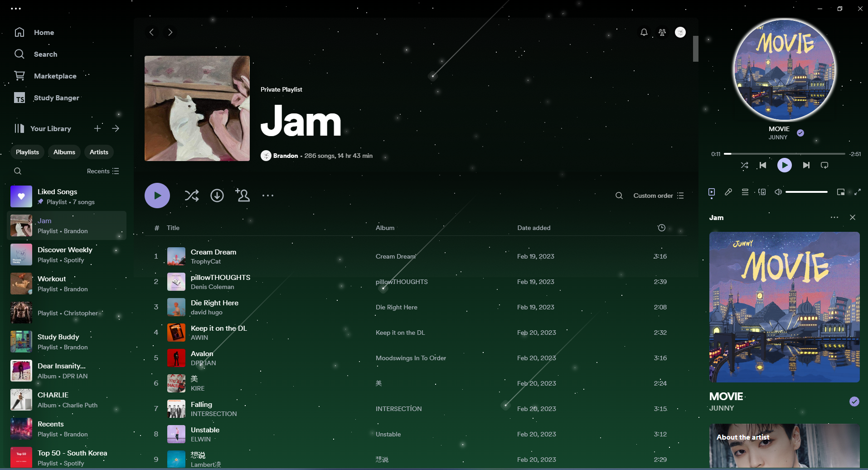The image size is (868, 470).
Task: Open the three-dot app menu
Action: (x=16, y=9)
